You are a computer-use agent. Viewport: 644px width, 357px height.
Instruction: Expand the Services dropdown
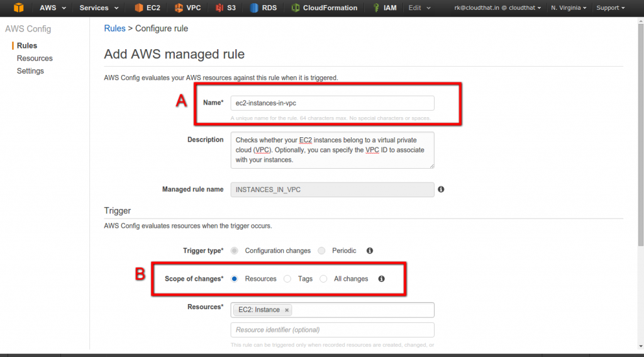click(x=99, y=8)
